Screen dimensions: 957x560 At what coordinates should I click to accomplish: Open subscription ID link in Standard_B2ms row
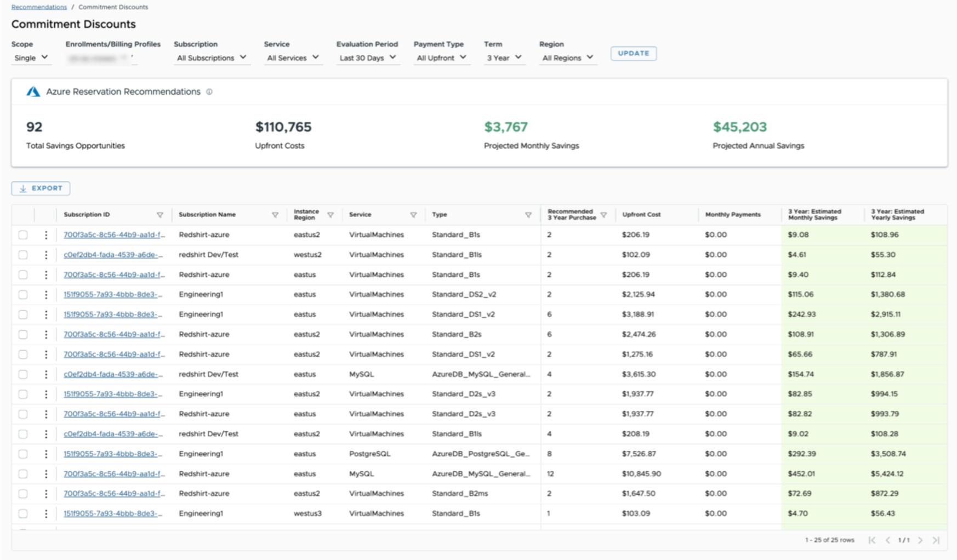pyautogui.click(x=114, y=494)
